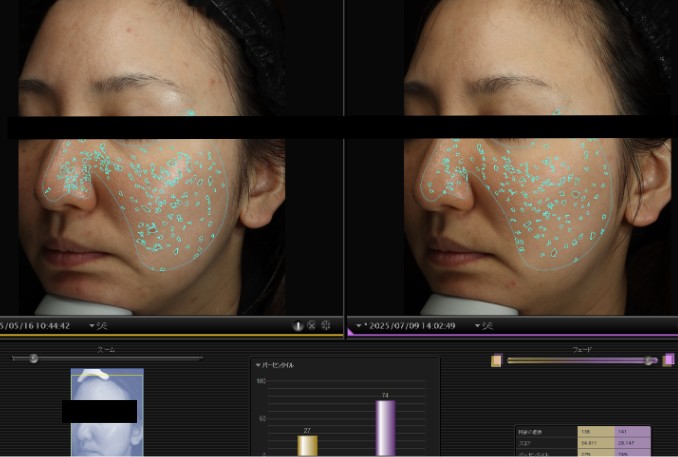This screenshot has width=678, height=457.
Task: Collapse the パーセンタイル chart panel
Action: [258, 365]
